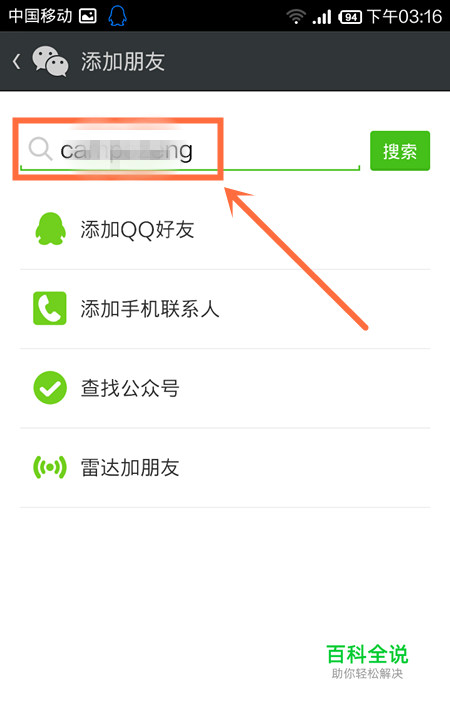
Task: Tap the cellular signal bars icon
Action: click(x=322, y=17)
